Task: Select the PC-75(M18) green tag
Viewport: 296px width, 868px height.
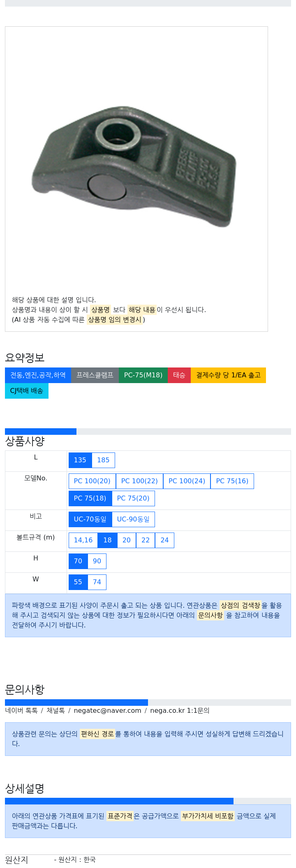Action: click(x=143, y=375)
